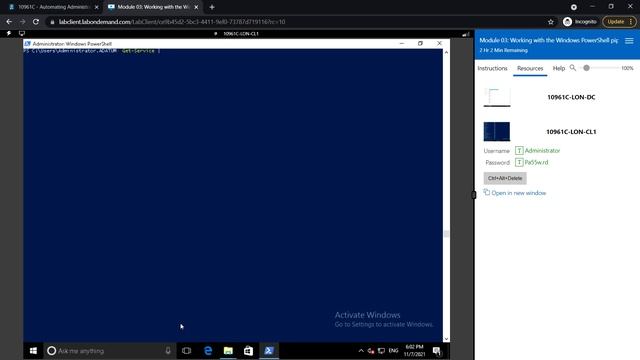Click the lightning bolt icon above VM

tap(9, 33)
